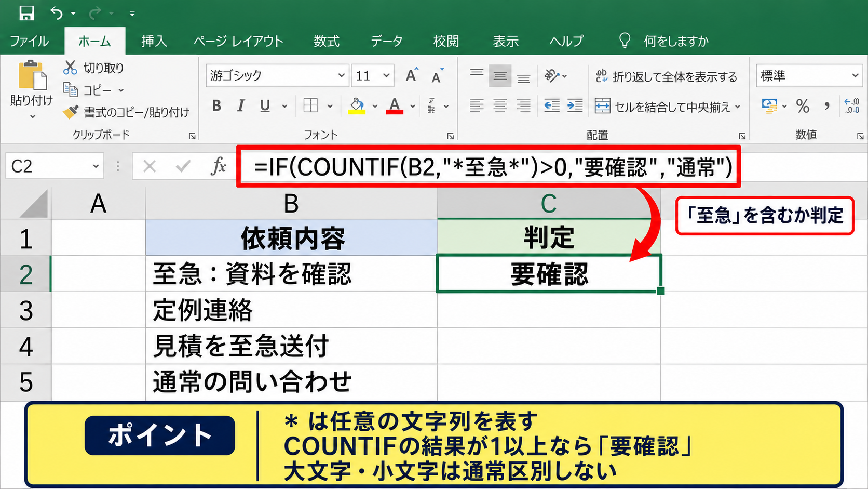Increase font size with large A icon

[x=412, y=75]
